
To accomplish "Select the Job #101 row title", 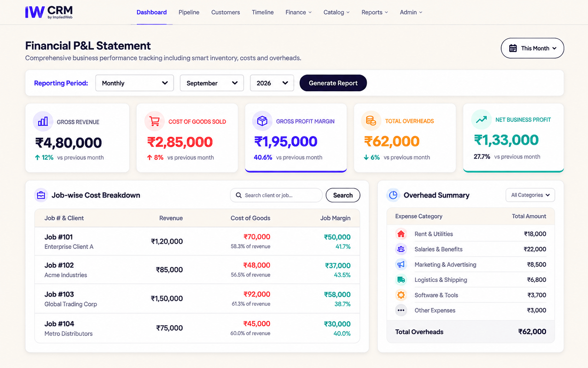I will pyautogui.click(x=59, y=237).
